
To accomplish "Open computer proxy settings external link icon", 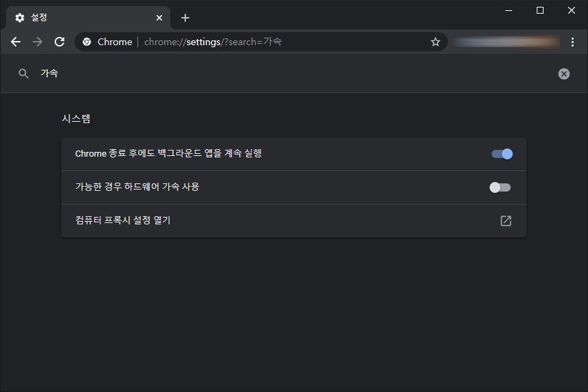I will [505, 220].
